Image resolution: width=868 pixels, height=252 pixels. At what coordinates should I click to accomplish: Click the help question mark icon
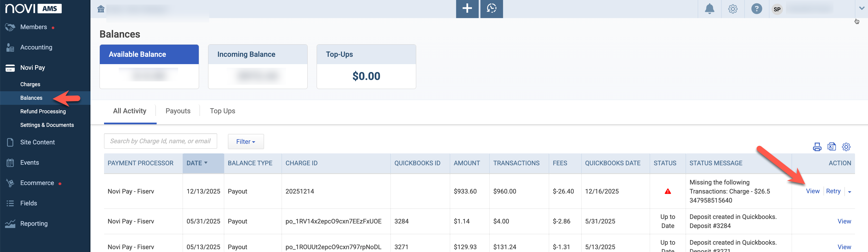tap(757, 9)
